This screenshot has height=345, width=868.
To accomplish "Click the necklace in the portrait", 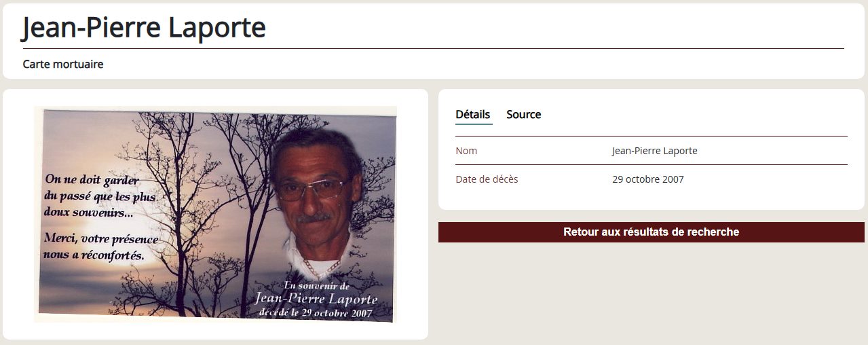I will coord(322,266).
